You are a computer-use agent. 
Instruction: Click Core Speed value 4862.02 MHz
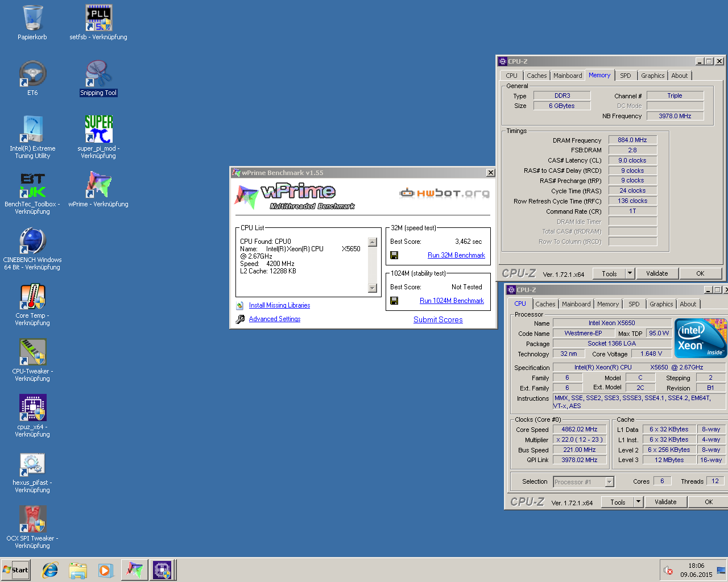coord(580,429)
